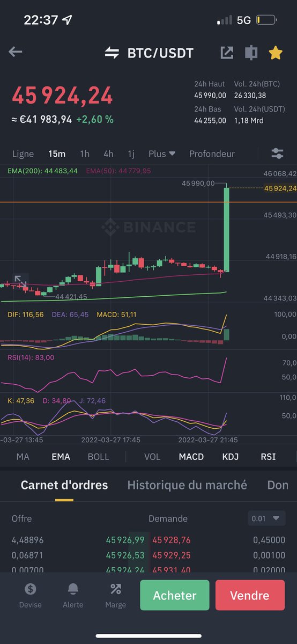Tap the green Acheter button

click(175, 595)
